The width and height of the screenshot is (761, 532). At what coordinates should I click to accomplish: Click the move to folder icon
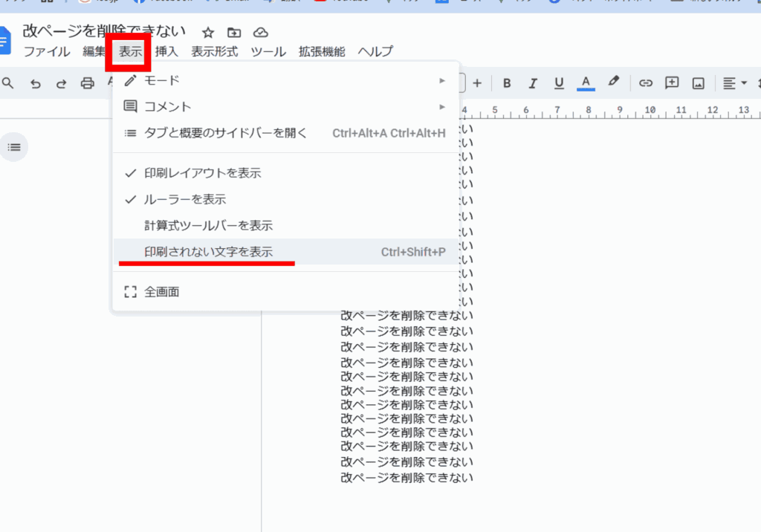[x=234, y=32]
